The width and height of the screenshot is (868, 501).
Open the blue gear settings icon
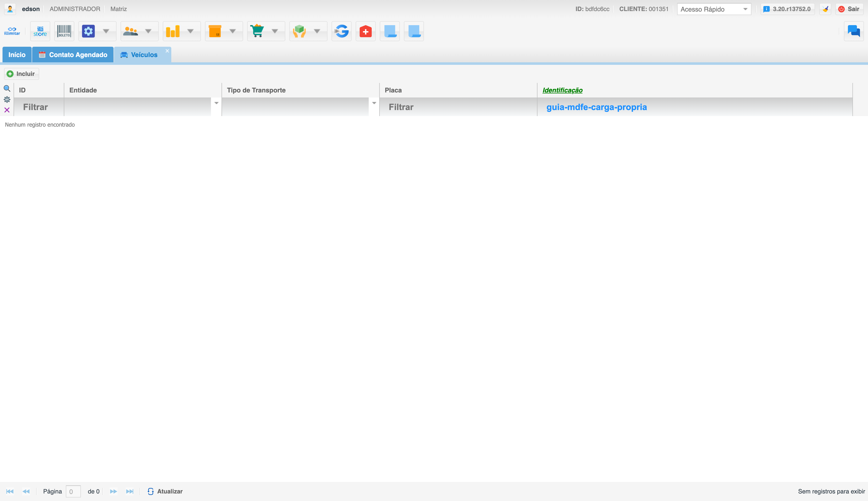(x=88, y=31)
